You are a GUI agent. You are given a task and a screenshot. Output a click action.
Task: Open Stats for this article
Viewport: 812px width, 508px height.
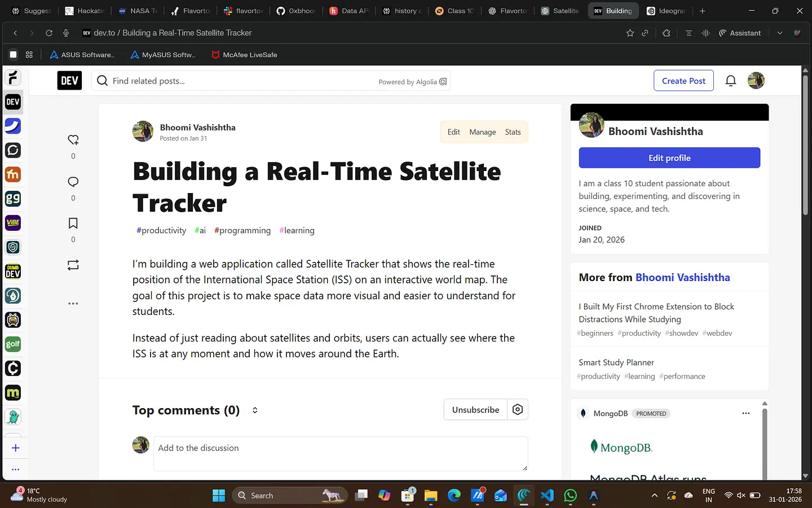click(x=513, y=132)
